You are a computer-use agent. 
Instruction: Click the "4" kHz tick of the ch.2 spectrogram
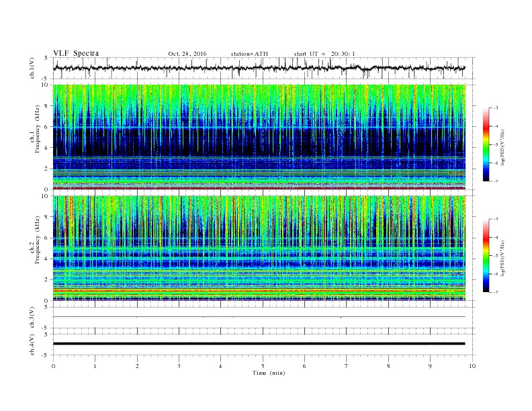[46, 259]
